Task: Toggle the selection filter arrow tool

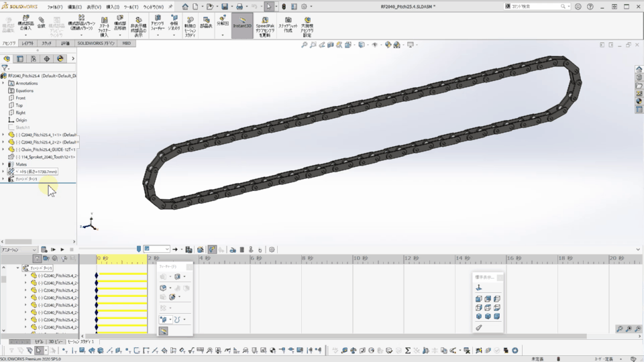Action: click(38, 351)
